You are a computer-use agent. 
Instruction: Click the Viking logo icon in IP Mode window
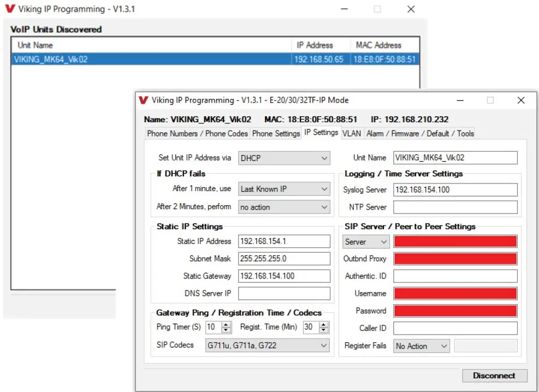[x=143, y=100]
